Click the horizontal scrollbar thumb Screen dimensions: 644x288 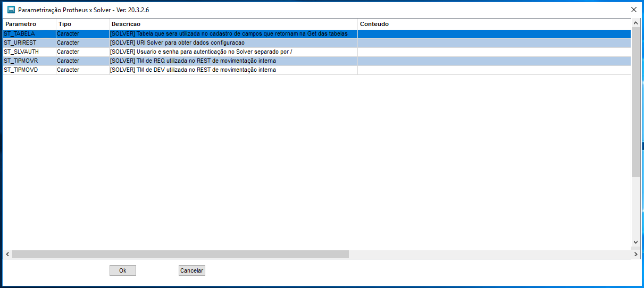pos(180,255)
